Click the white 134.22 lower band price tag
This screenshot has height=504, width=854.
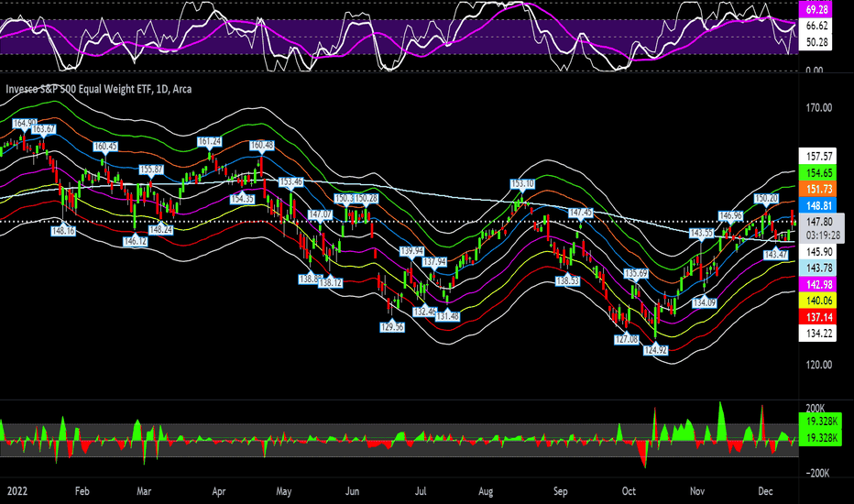click(817, 334)
